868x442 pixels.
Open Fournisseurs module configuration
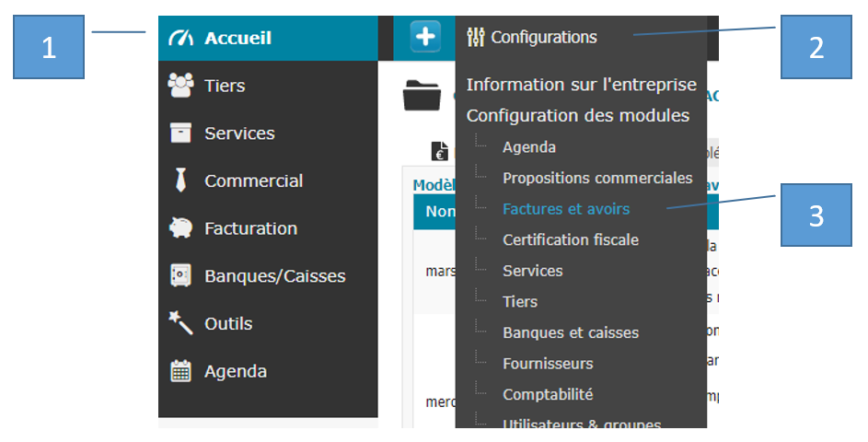tap(548, 364)
